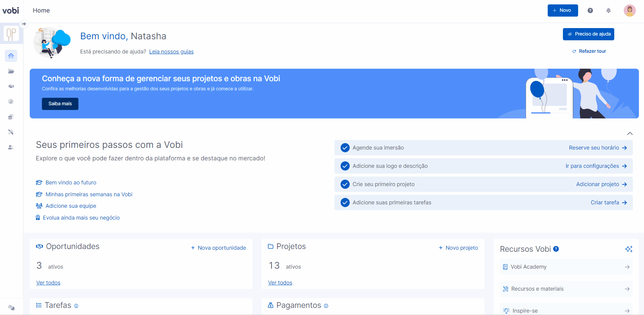Toggle the Adicione sua logo e descrição check
This screenshot has height=315, width=644.
coord(345,166)
